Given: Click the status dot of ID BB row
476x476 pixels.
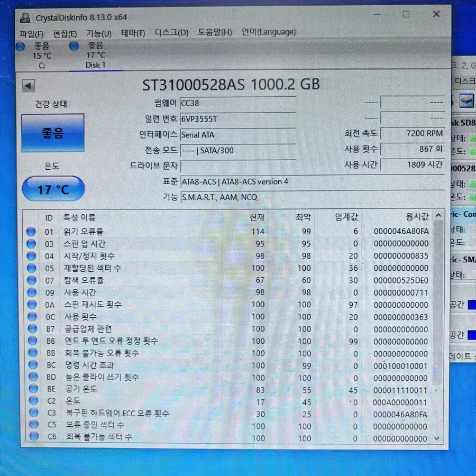Looking at the screenshot, I should point(33,352).
